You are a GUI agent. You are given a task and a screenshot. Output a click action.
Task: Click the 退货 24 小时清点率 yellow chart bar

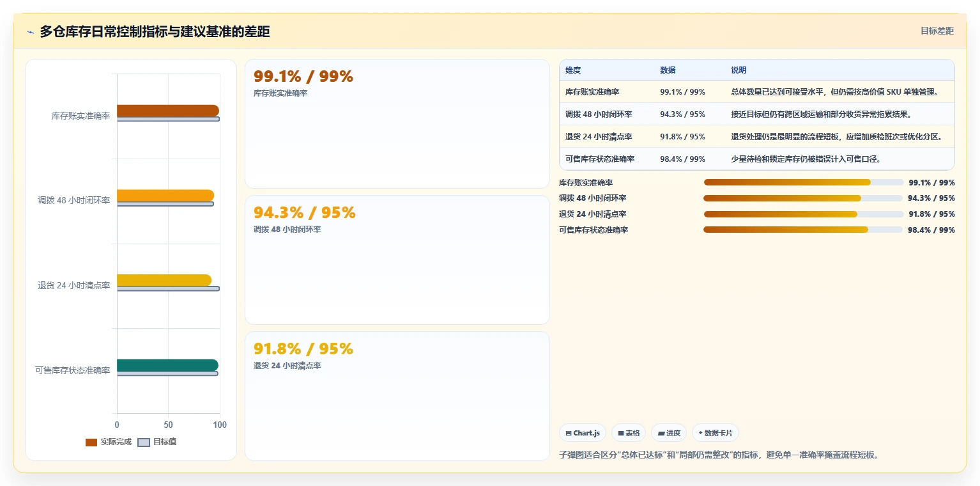[x=164, y=280]
